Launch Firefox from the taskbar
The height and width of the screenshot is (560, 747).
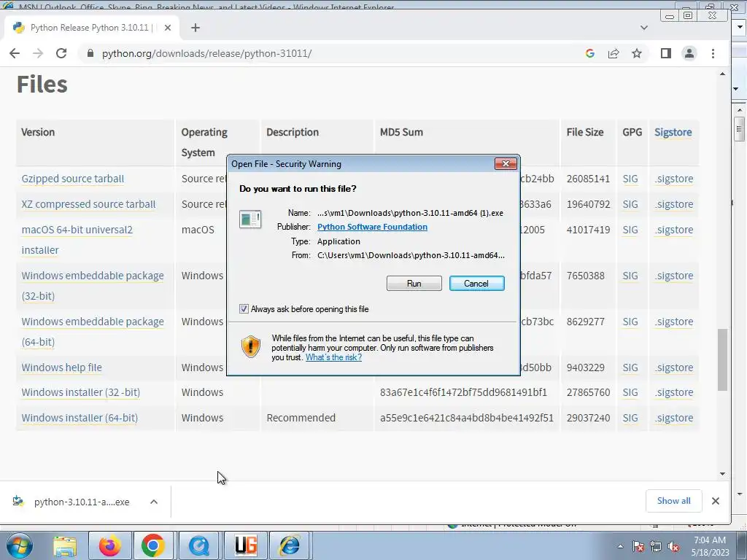pos(109,545)
